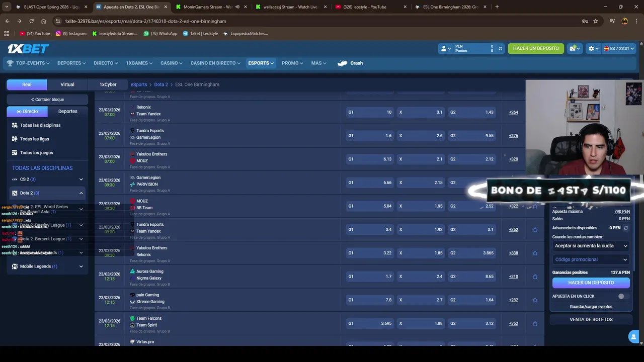Open new browser tab with plus
644x362 pixels.
point(497,7)
